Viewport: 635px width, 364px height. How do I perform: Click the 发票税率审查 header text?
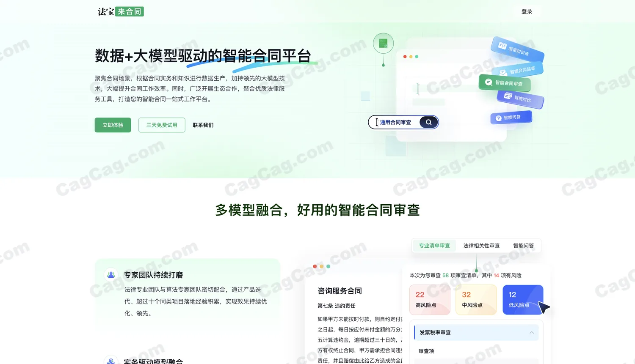coord(435,333)
